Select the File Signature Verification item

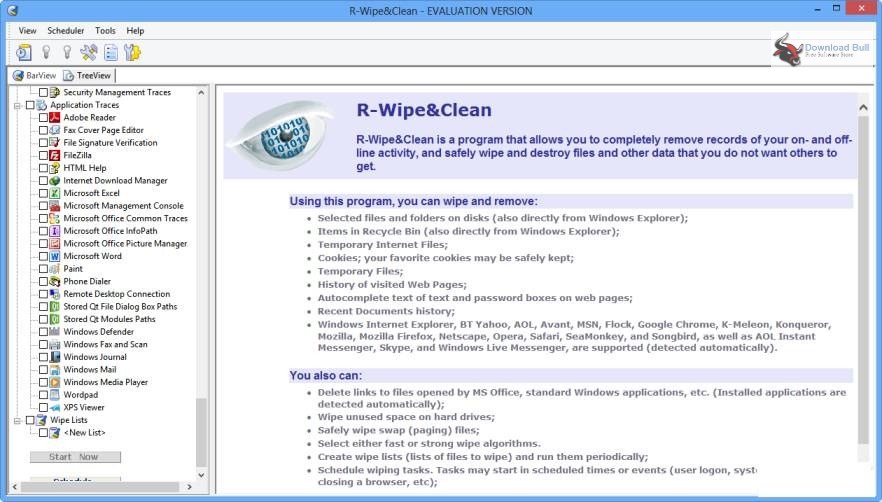coord(110,143)
